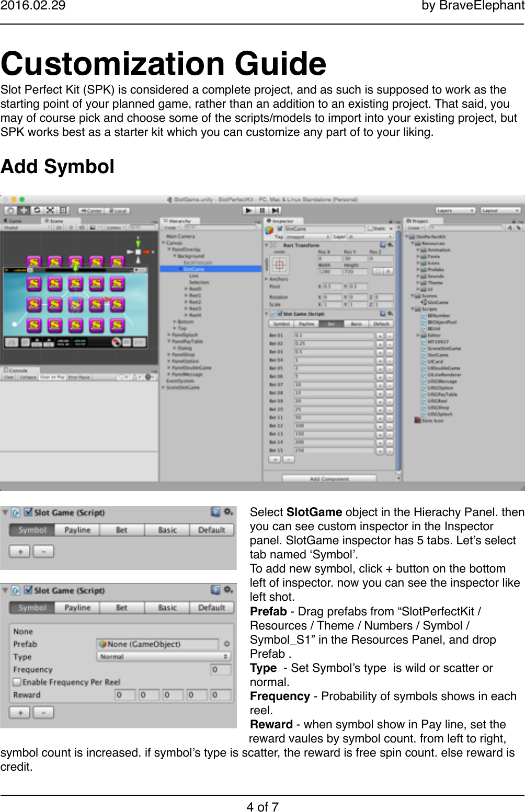Expand the Prefabs folder in Project panel
Screen dimensions: 525x812
click(x=418, y=270)
